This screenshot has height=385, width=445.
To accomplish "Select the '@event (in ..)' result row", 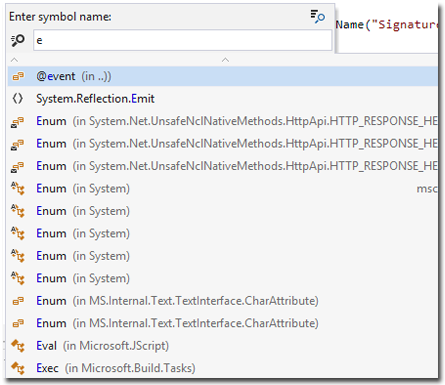I will (x=223, y=76).
